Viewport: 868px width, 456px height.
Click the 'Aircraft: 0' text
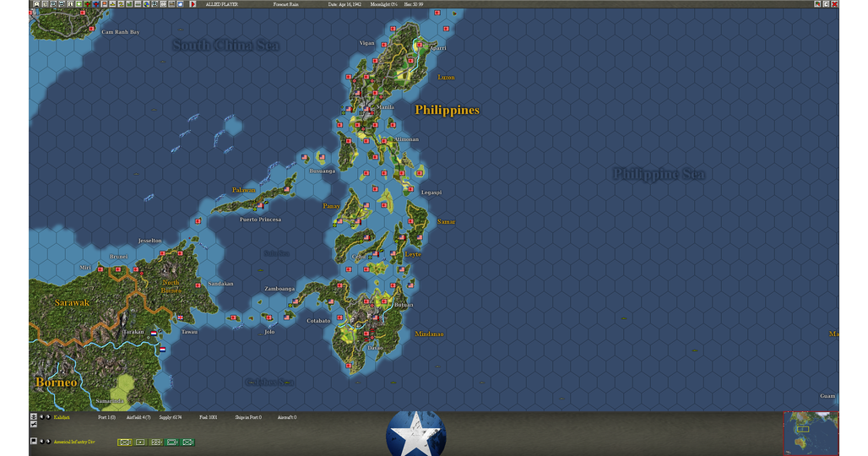[x=287, y=417]
